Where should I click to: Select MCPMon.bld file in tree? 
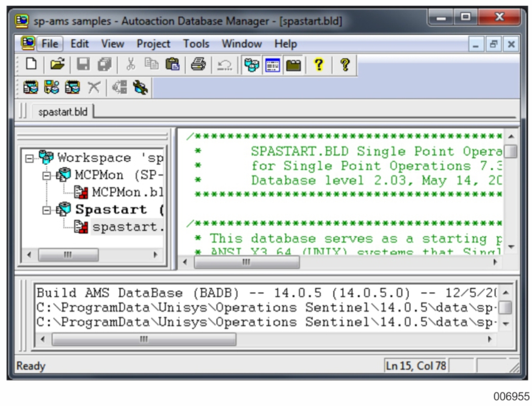[x=127, y=193]
